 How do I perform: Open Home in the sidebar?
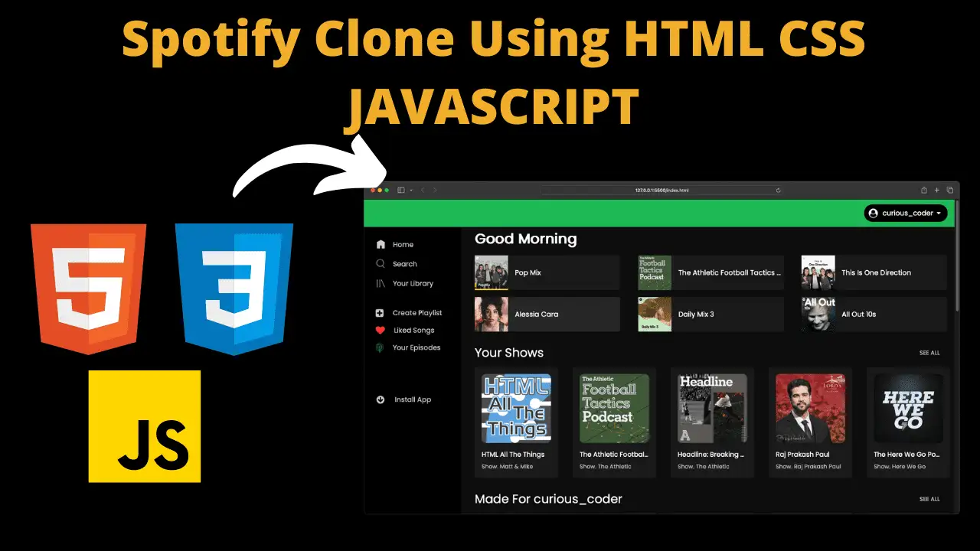(x=403, y=245)
